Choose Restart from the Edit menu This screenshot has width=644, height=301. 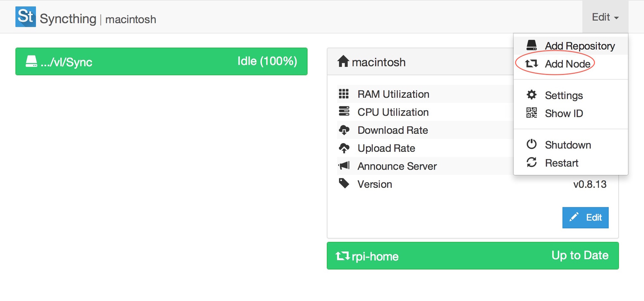(571, 163)
